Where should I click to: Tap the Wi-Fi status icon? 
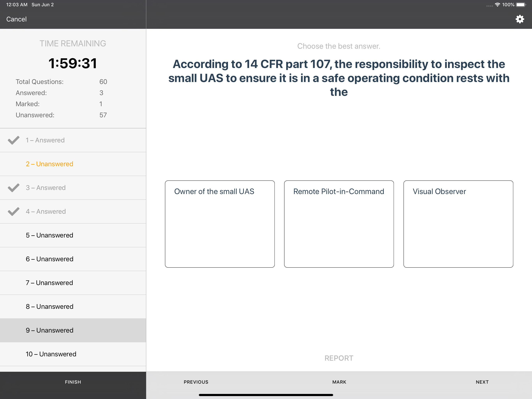(497, 4)
